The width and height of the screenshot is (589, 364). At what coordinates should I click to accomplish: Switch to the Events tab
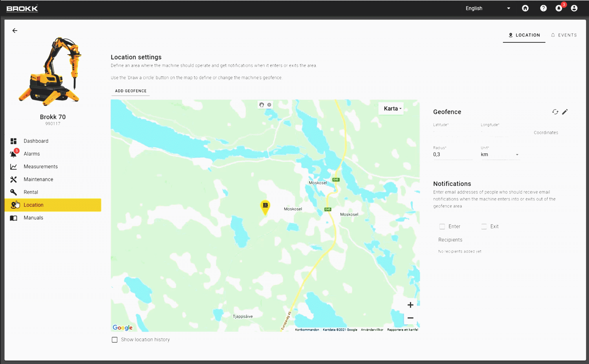pyautogui.click(x=564, y=35)
